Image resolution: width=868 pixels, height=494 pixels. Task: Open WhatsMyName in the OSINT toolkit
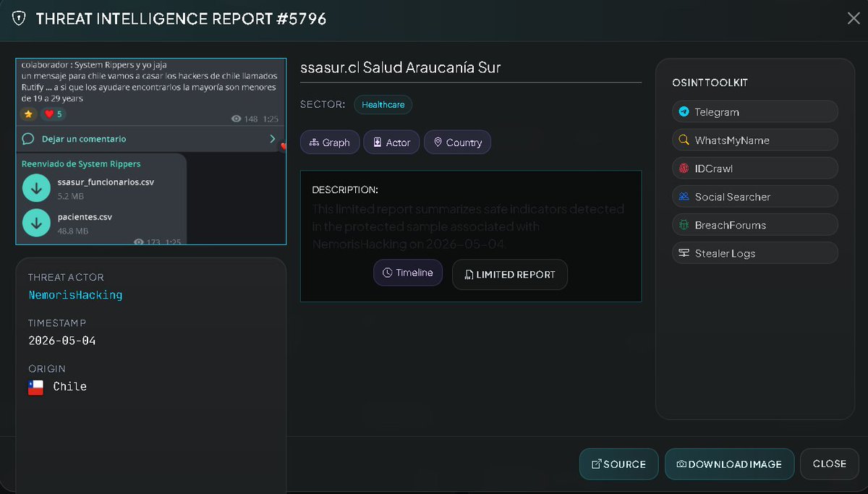pyautogui.click(x=755, y=140)
